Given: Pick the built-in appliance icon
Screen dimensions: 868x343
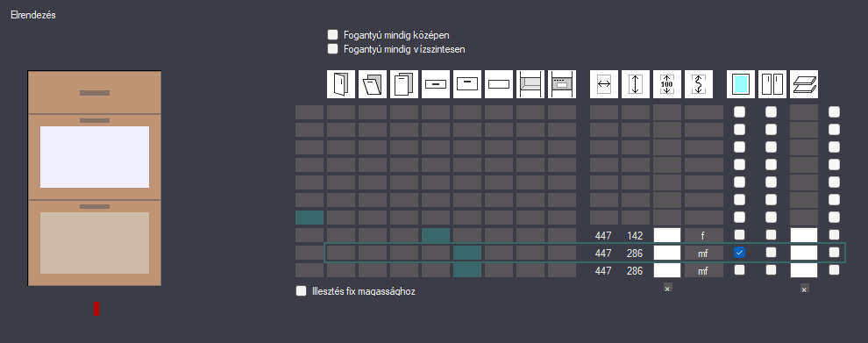Looking at the screenshot, I should pyautogui.click(x=562, y=84).
